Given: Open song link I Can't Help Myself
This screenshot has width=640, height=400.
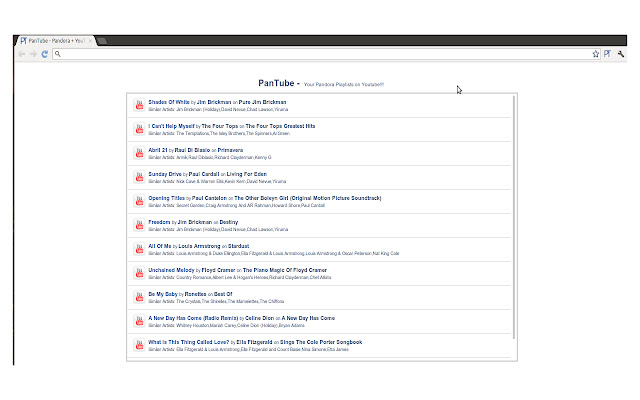Looking at the screenshot, I should (x=171, y=126).
